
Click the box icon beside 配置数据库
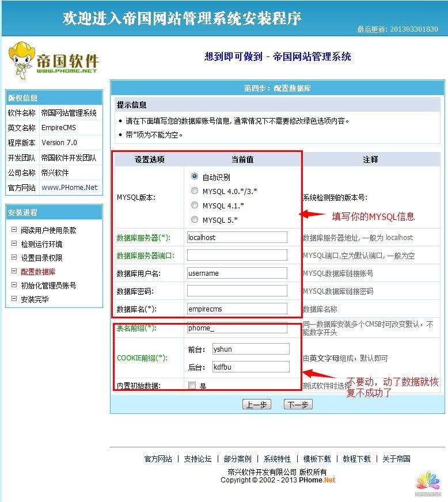pyautogui.click(x=14, y=271)
